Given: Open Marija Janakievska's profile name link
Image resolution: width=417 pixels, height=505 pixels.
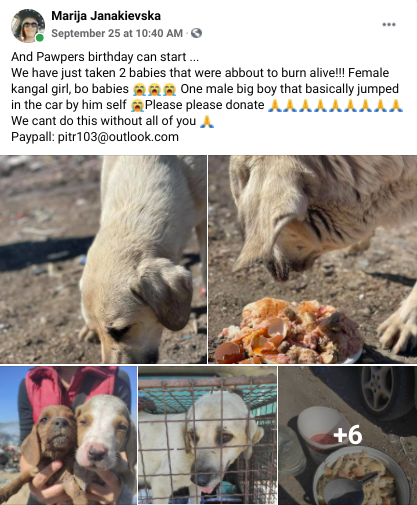Looking at the screenshot, I should click(106, 16).
